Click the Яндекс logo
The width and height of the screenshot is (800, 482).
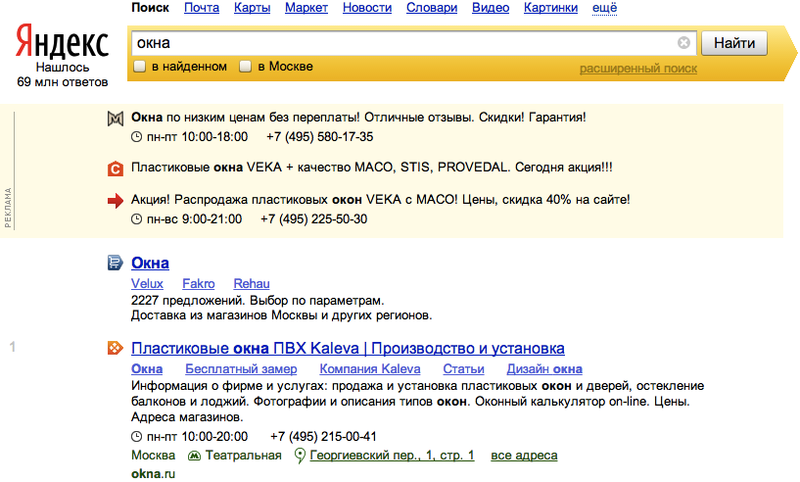tap(62, 42)
